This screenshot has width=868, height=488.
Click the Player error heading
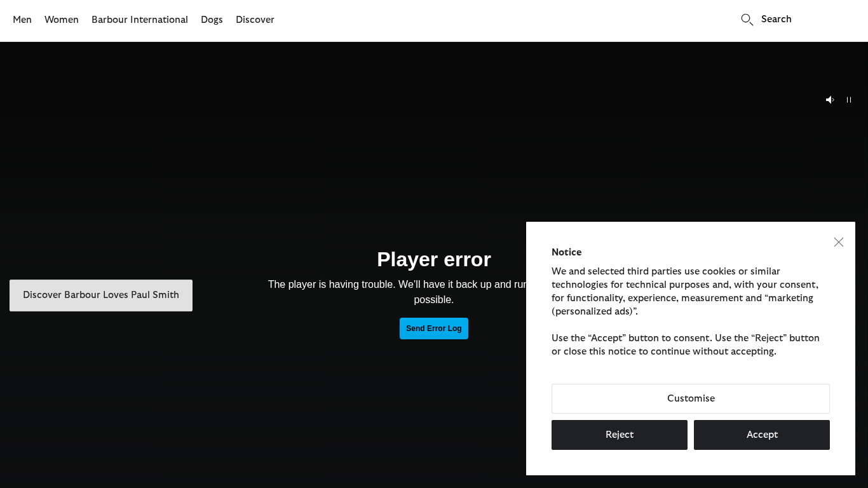[x=434, y=259]
